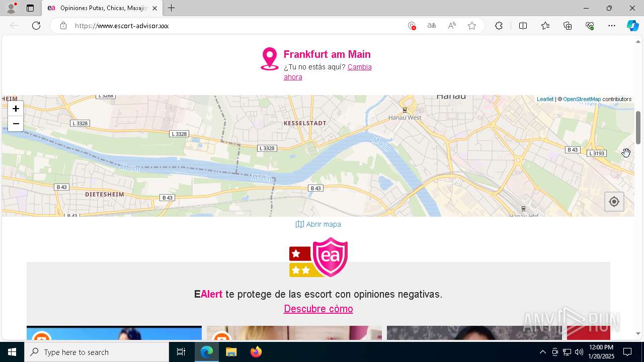Open the Favorites list
The image size is (644, 362).
[x=545, y=26]
